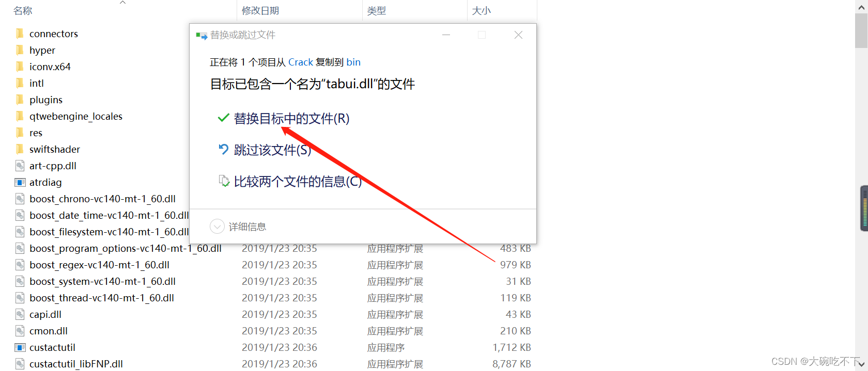Click the custactutil_libFNP.dll file icon
Viewport: 868px width, 371px height.
pyautogui.click(x=20, y=364)
